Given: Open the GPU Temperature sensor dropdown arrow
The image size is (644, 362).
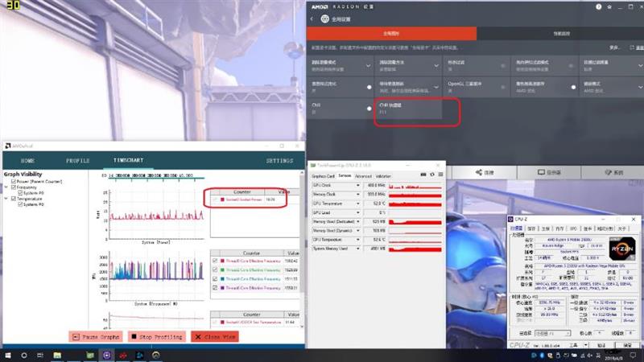Looking at the screenshot, I should [x=358, y=203].
